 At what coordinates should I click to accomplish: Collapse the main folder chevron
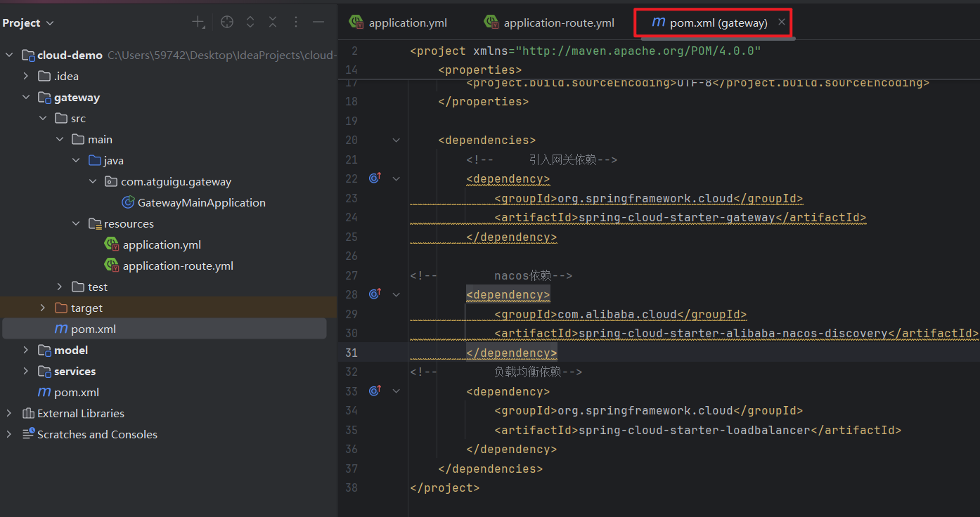(x=60, y=140)
